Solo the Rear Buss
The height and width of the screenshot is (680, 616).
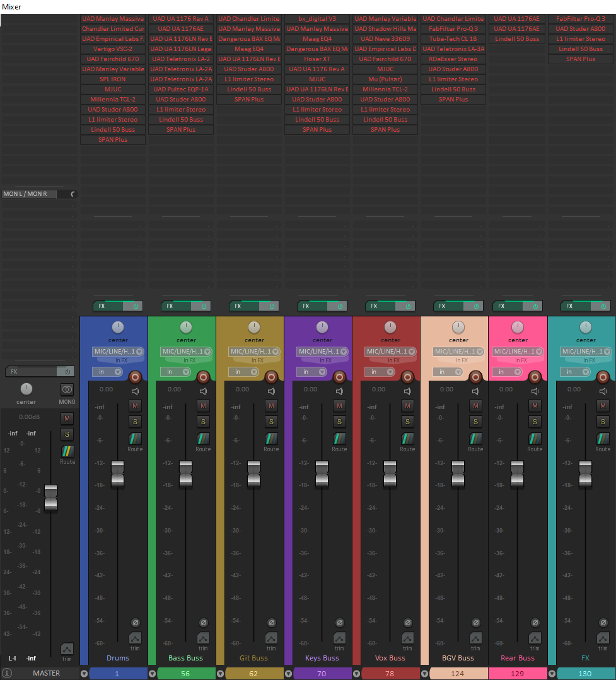[x=535, y=422]
